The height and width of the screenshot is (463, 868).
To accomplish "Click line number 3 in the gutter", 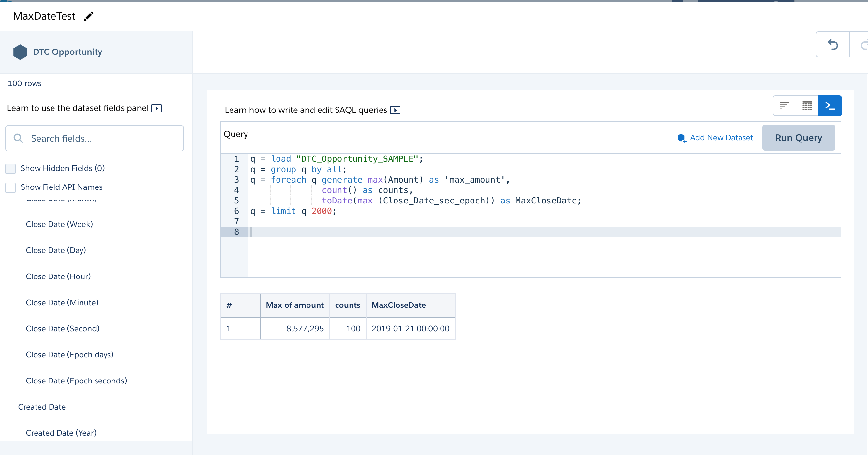I will click(236, 180).
